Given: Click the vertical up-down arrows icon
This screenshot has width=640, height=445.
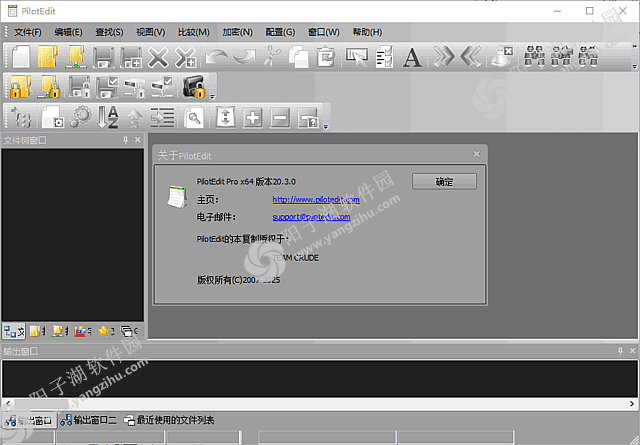Looking at the screenshot, I should [225, 118].
